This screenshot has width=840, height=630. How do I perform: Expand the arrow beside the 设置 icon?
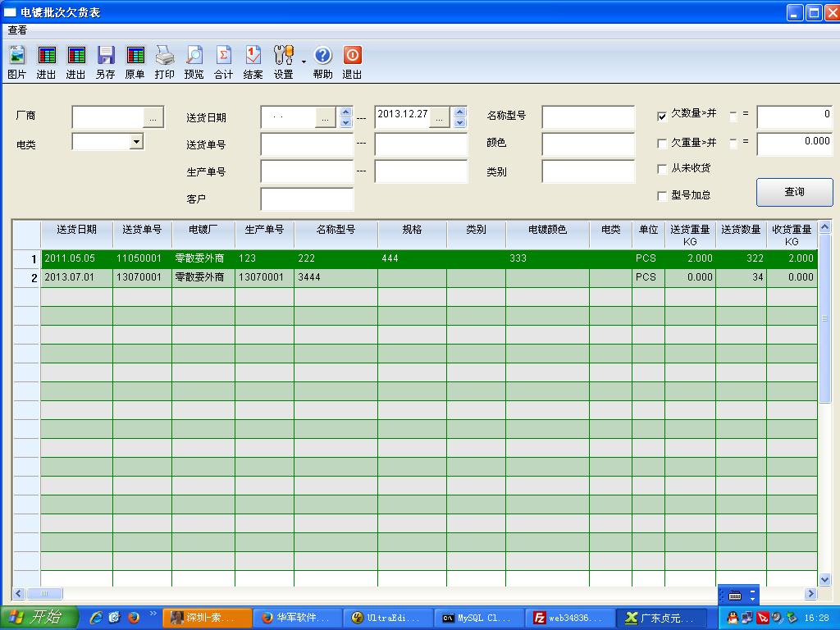pyautogui.click(x=304, y=62)
